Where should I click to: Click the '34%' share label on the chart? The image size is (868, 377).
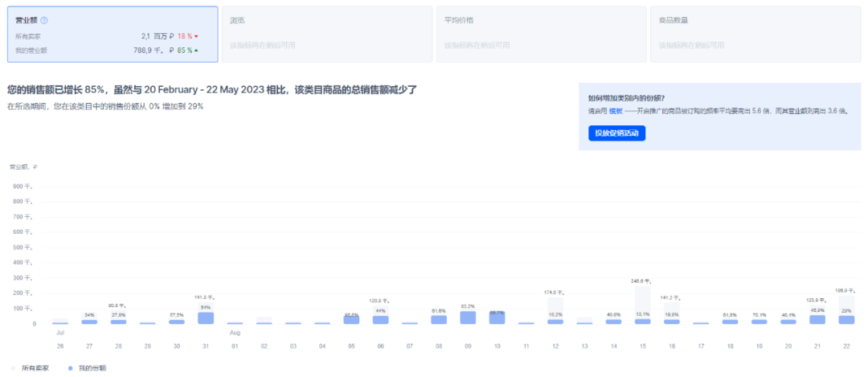(x=89, y=314)
